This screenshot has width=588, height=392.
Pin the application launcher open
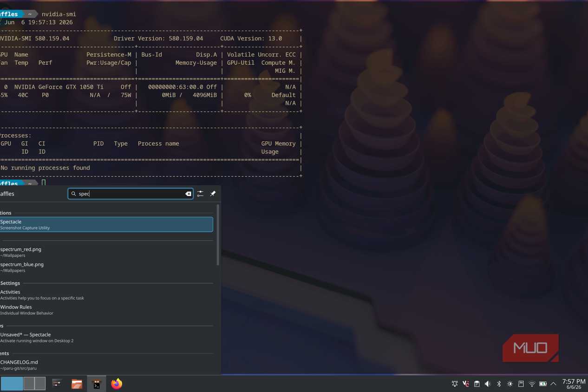(213, 194)
